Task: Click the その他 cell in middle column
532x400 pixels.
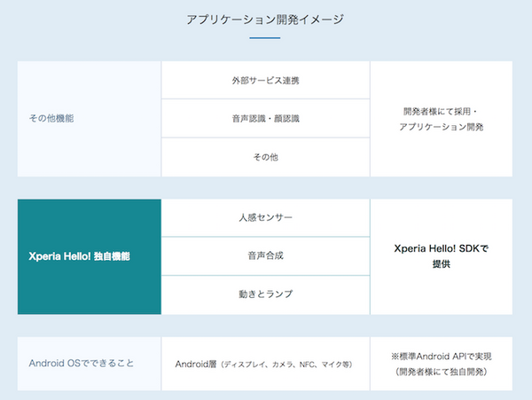Action: [x=265, y=157]
